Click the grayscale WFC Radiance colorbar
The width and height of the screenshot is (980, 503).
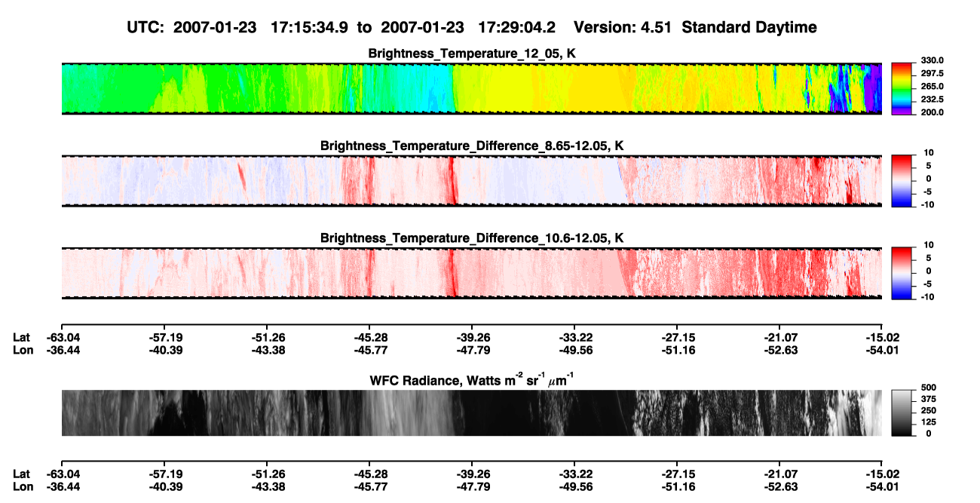[902, 413]
